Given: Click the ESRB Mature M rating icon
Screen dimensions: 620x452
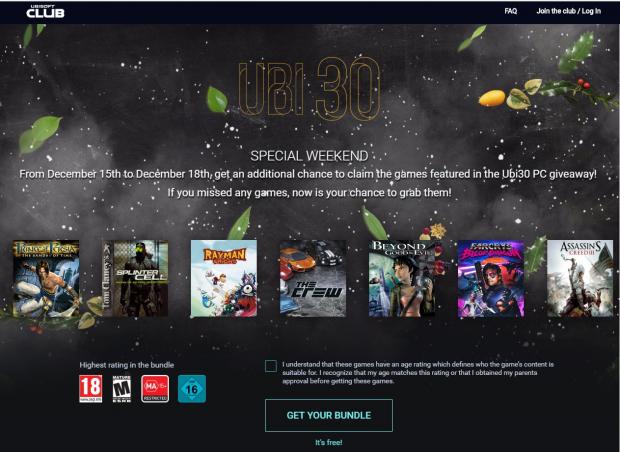Looking at the screenshot, I should pyautogui.click(x=121, y=389).
